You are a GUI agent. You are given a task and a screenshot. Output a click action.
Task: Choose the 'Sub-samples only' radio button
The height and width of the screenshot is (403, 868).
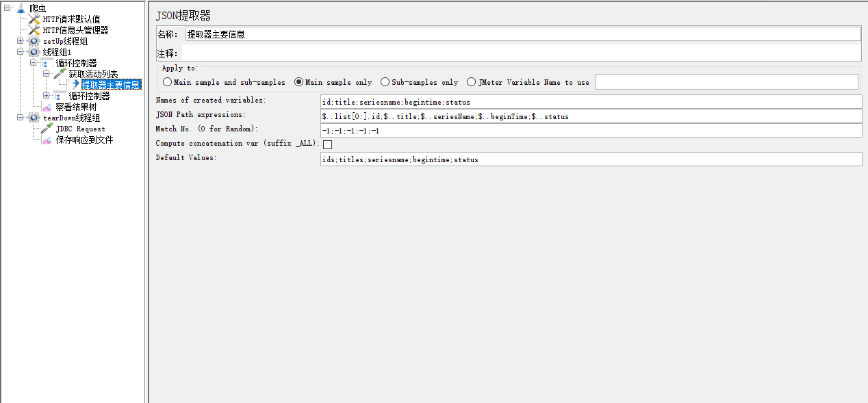pos(385,82)
